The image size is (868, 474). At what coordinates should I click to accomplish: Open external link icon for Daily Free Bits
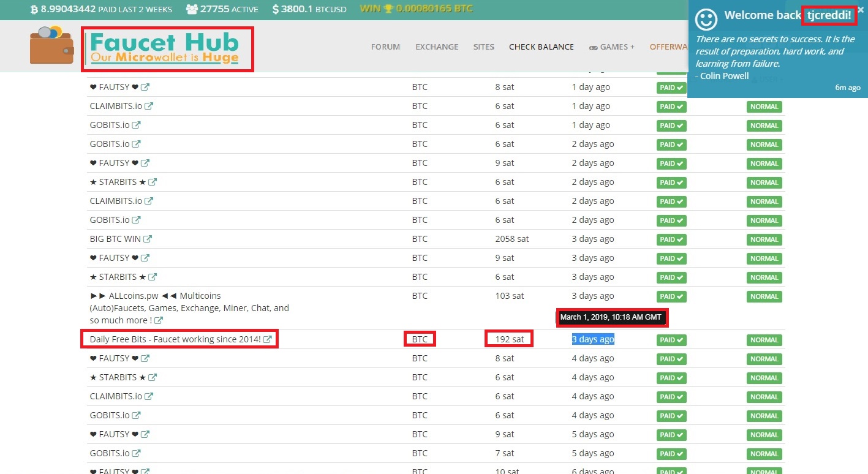pos(268,339)
